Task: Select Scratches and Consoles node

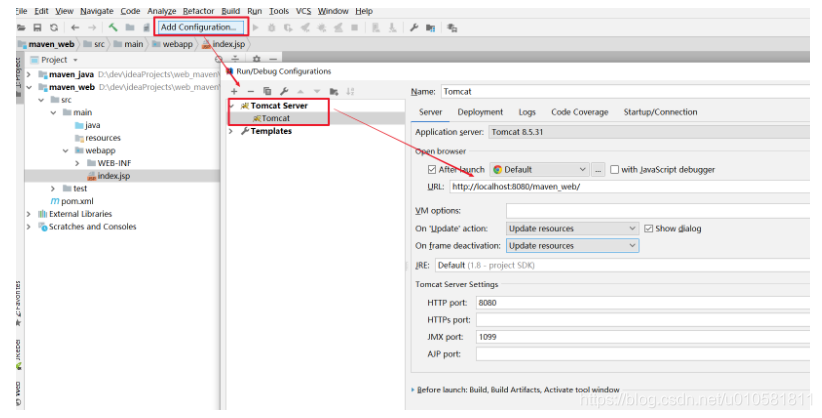Action: 87,227
